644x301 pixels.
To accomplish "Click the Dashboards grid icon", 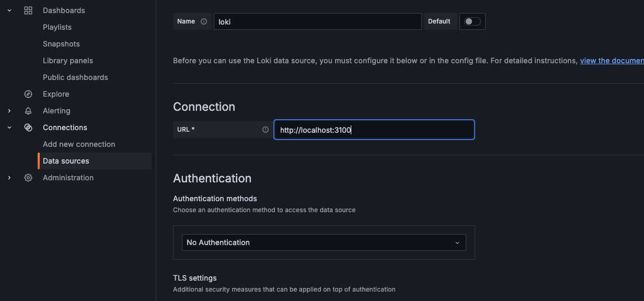I will 28,10.
